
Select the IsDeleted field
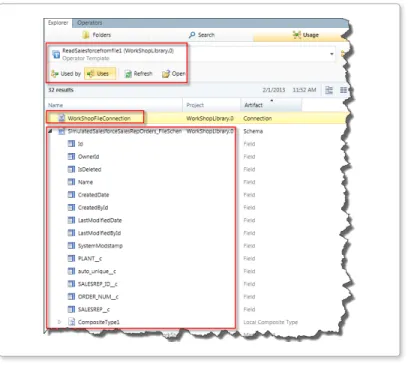pos(89,169)
